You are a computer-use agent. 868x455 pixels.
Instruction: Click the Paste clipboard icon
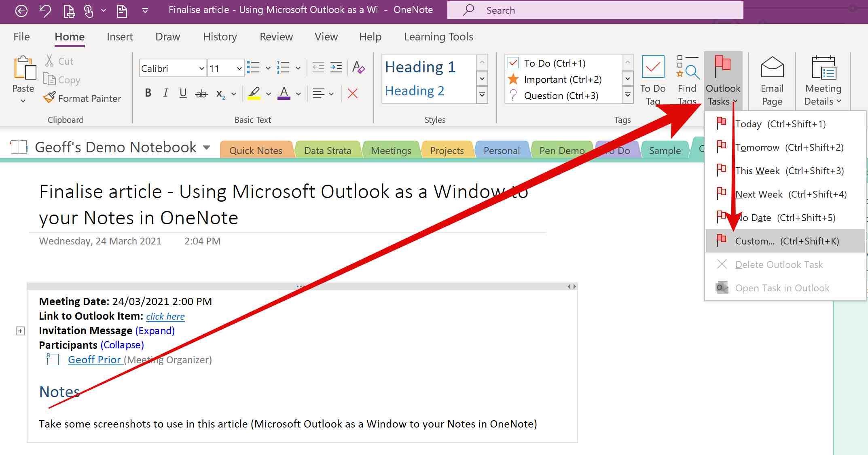[25, 68]
